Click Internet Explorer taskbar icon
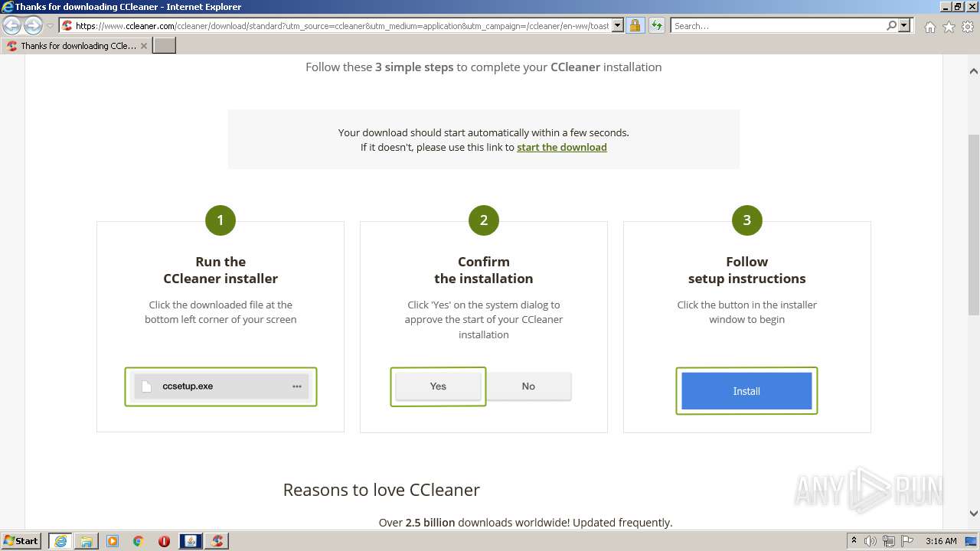This screenshot has width=980, height=551. tap(60, 540)
